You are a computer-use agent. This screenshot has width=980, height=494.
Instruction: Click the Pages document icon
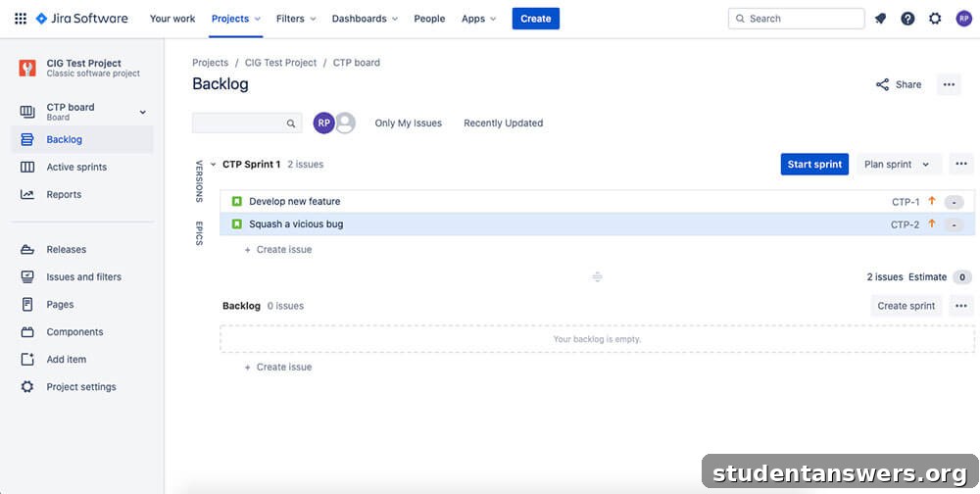tap(26, 305)
